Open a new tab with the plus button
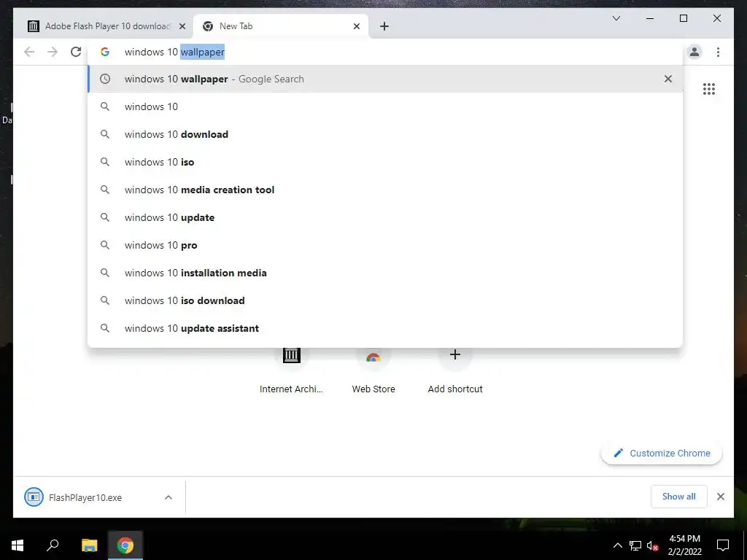 point(384,26)
